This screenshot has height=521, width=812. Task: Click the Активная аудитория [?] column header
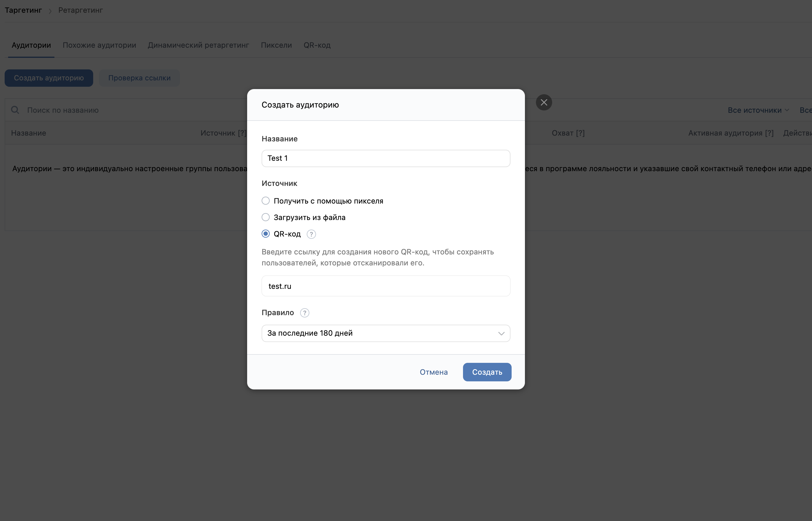point(731,133)
